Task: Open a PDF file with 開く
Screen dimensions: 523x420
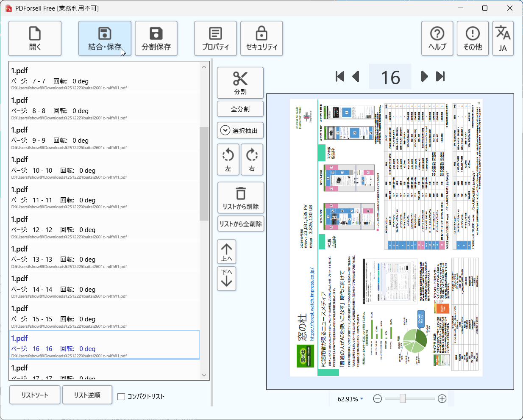Action: click(34, 38)
